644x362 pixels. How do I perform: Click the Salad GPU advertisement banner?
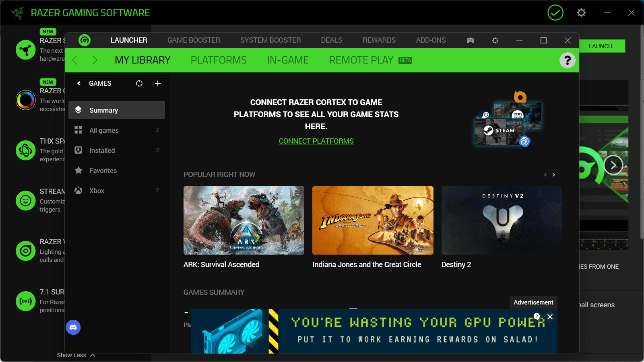pyautogui.click(x=374, y=331)
